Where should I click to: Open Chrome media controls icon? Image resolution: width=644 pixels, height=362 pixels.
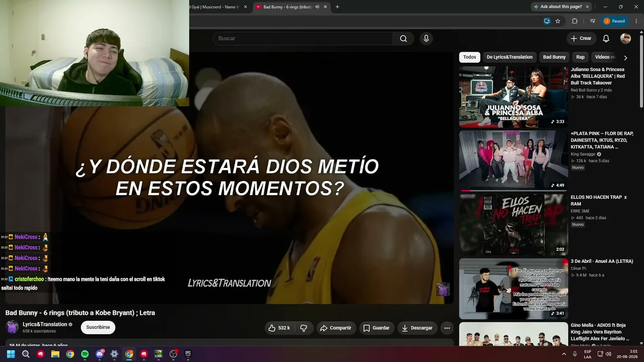593,21
